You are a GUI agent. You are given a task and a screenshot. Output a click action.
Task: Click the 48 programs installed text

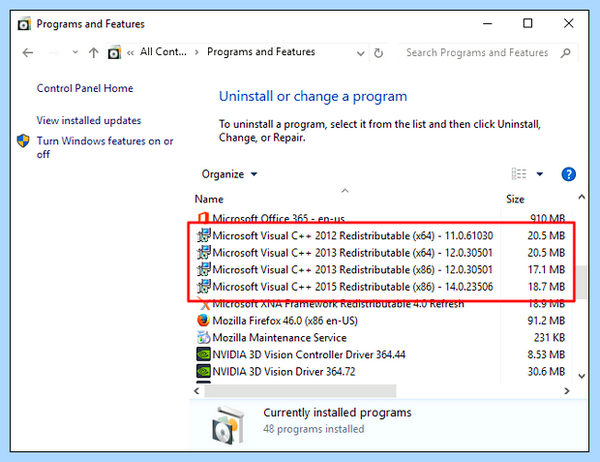pos(314,429)
